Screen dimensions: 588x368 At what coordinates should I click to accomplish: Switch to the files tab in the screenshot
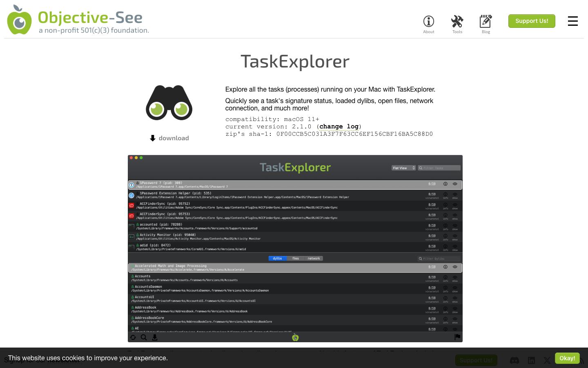click(x=296, y=258)
